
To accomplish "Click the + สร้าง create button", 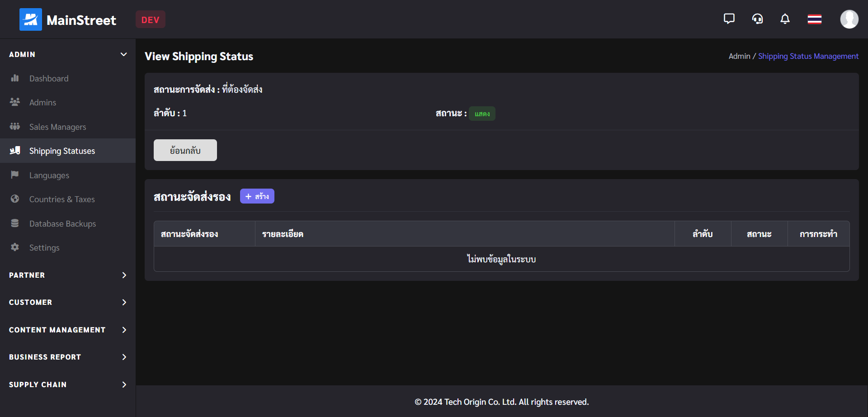I will pos(257,196).
